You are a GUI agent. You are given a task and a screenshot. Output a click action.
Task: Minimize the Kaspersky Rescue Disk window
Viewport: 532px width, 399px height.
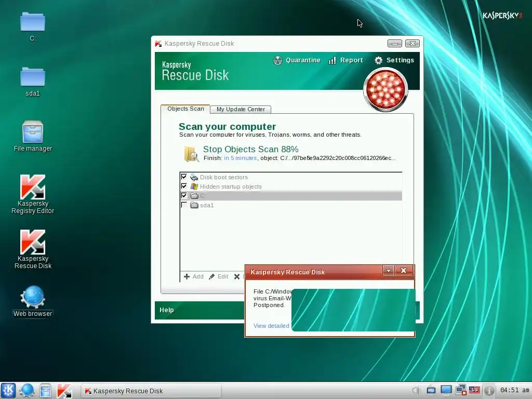(x=395, y=44)
